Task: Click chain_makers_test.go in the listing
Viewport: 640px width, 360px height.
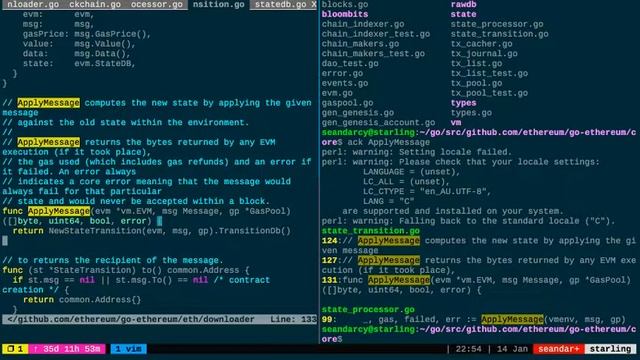Action: coord(373,53)
